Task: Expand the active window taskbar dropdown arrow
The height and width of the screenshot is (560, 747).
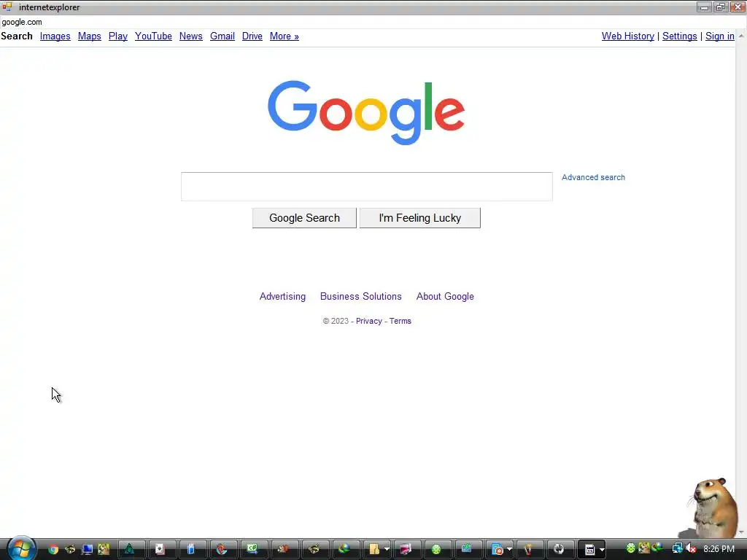Action: (x=602, y=550)
